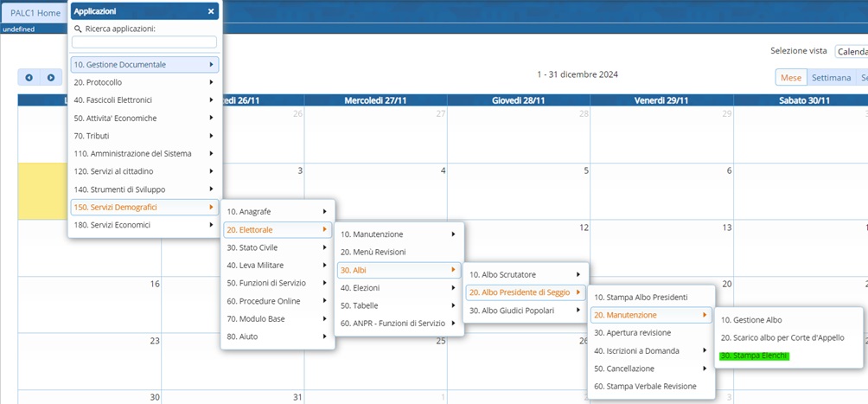Expand 70. Tributi menu entry
868x404 pixels.
tap(144, 136)
